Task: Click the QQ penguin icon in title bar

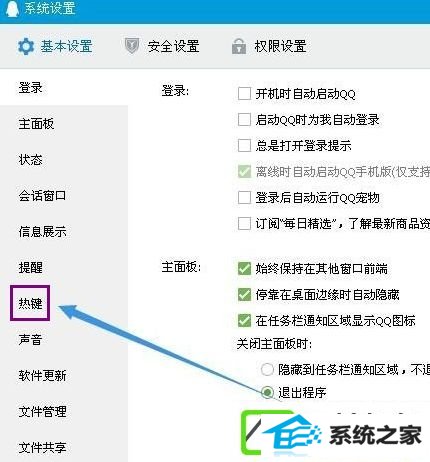Action: pos(12,8)
